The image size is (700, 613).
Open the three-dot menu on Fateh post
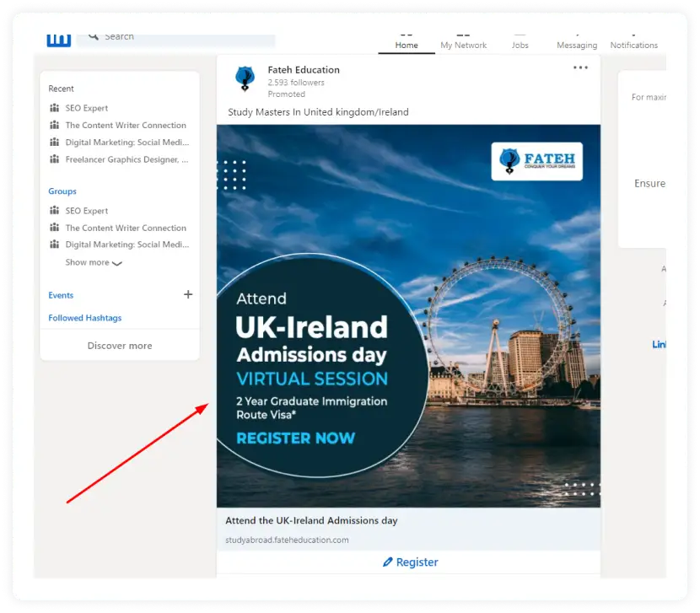point(580,67)
